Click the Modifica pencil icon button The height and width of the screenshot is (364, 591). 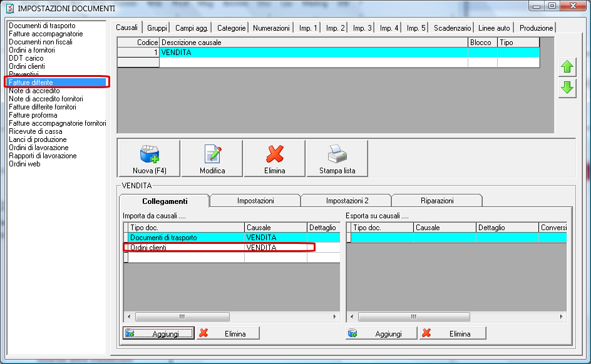coord(212,158)
